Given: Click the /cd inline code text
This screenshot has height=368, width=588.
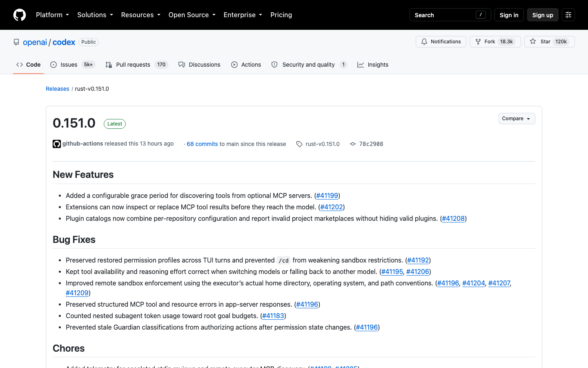Looking at the screenshot, I should click(284, 260).
